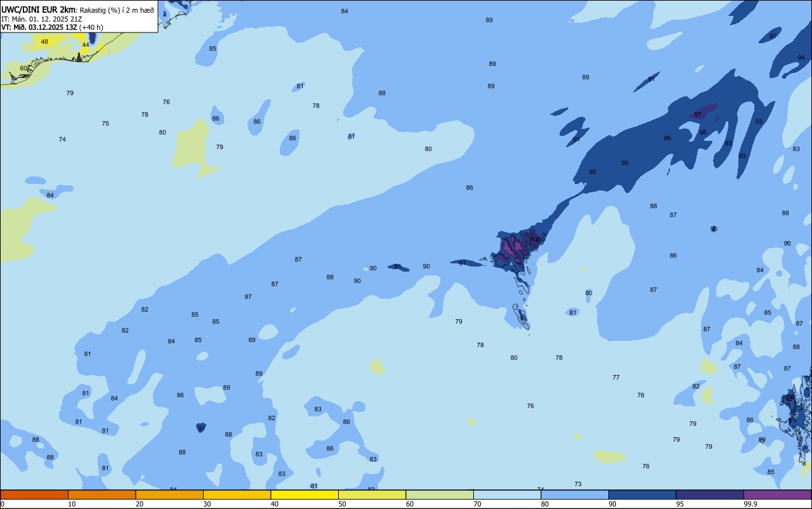The image size is (812, 509).
Task: Click the legend scale label '99.9'
Action: (750, 504)
